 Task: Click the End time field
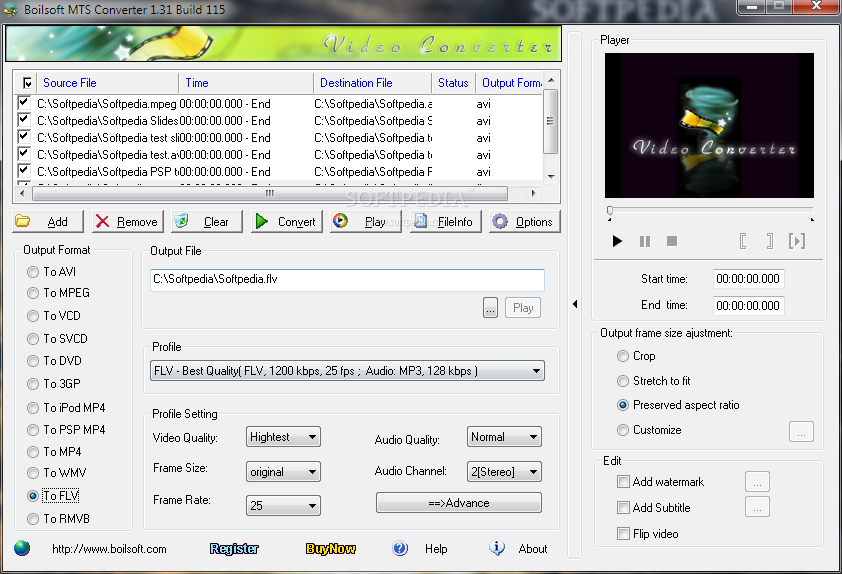coord(748,306)
